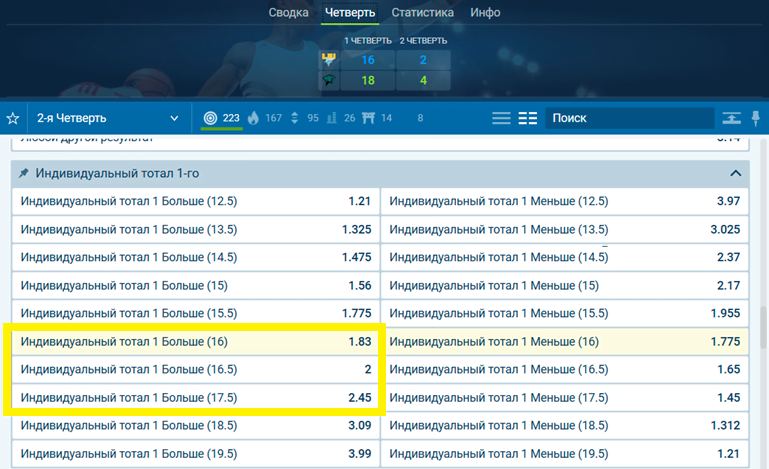
Task: Switch to the Инфо tab
Action: pyautogui.click(x=485, y=13)
